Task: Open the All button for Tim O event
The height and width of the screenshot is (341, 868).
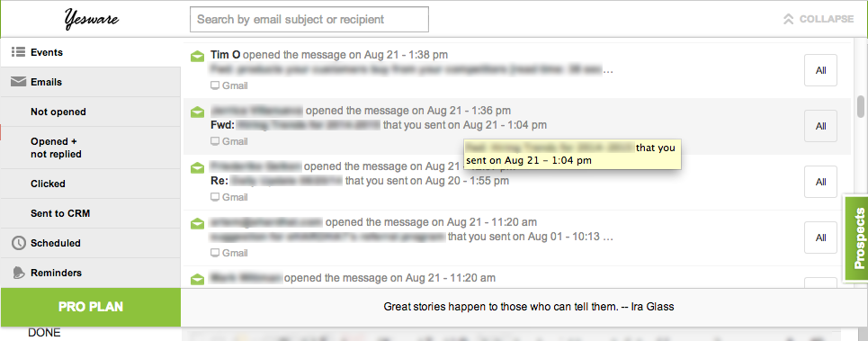Action: (x=821, y=70)
